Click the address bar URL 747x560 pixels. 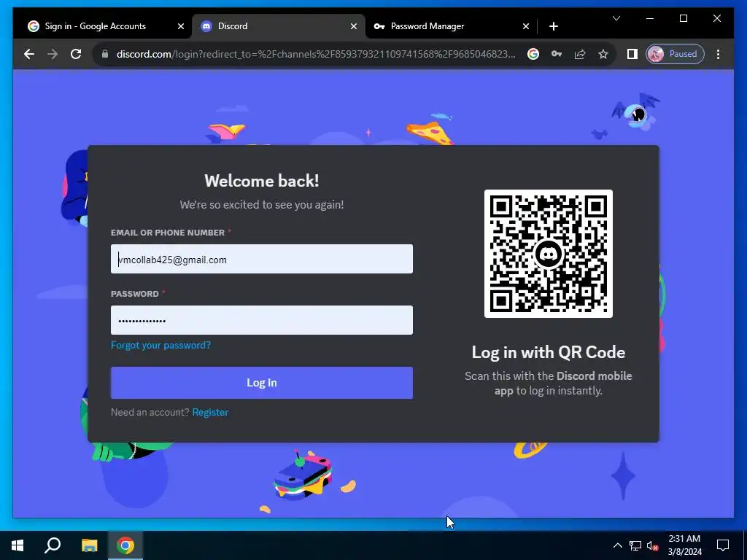pyautogui.click(x=315, y=54)
